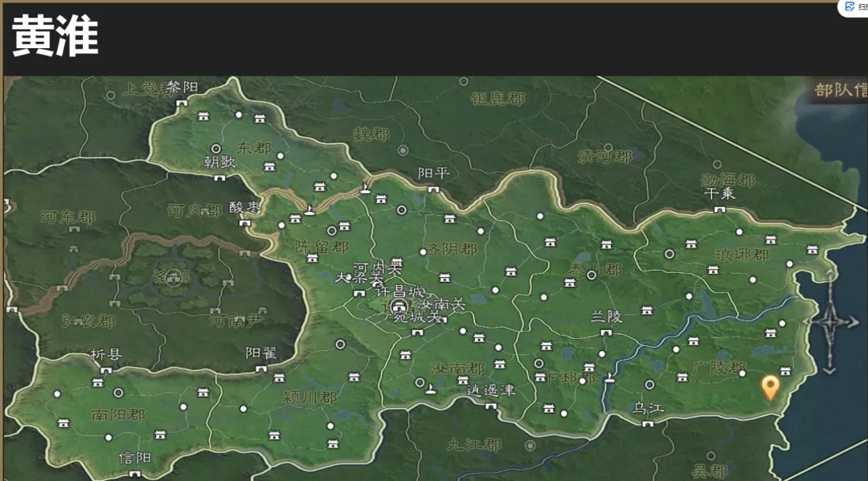Select the ring marker below 魏郡
This screenshot has width=868, height=481.
(403, 150)
